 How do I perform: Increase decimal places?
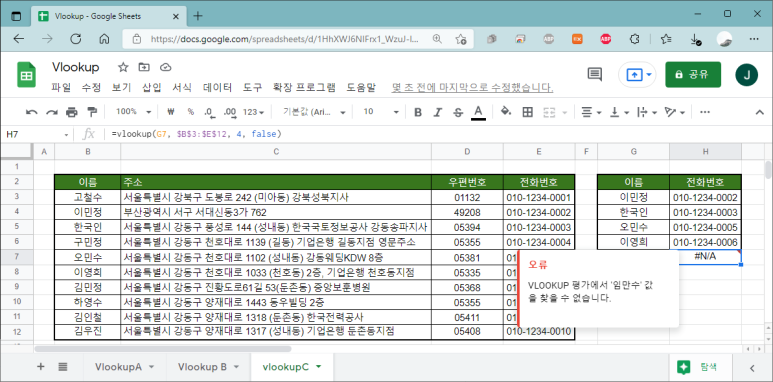(x=230, y=112)
